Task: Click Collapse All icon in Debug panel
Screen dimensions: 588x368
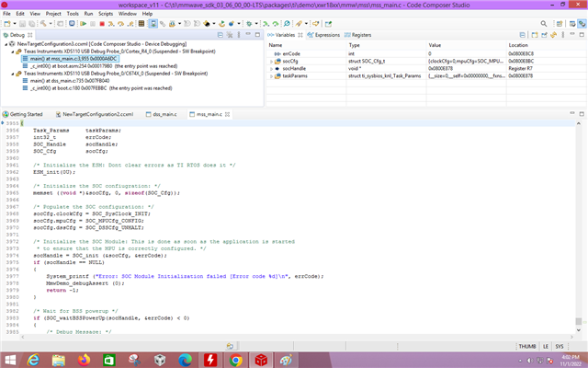Action: 220,35
